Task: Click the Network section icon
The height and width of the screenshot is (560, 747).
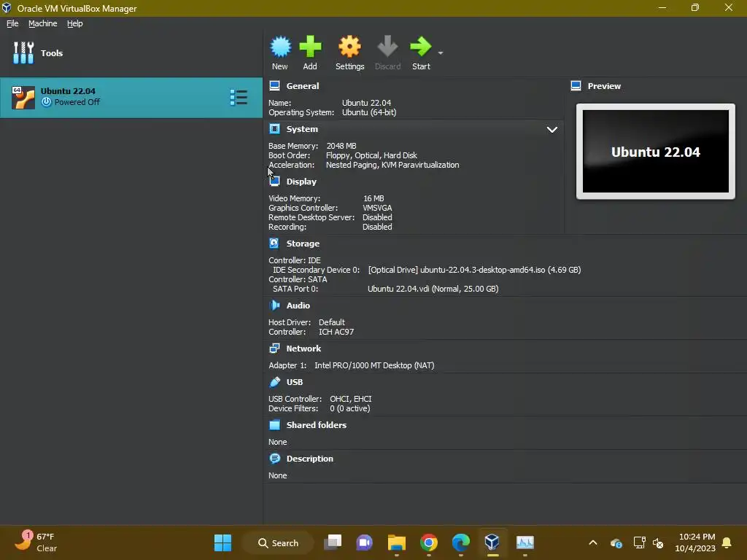Action: tap(274, 349)
